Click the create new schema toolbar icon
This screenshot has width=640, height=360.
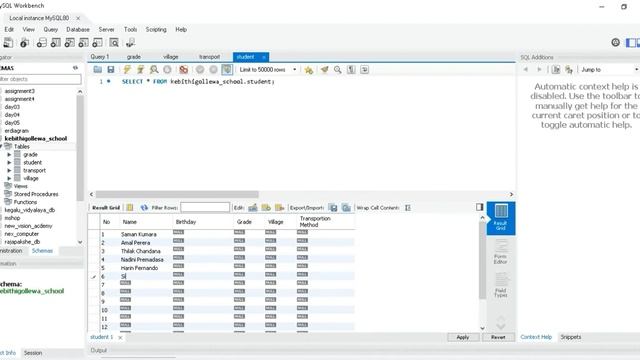tap(41, 42)
